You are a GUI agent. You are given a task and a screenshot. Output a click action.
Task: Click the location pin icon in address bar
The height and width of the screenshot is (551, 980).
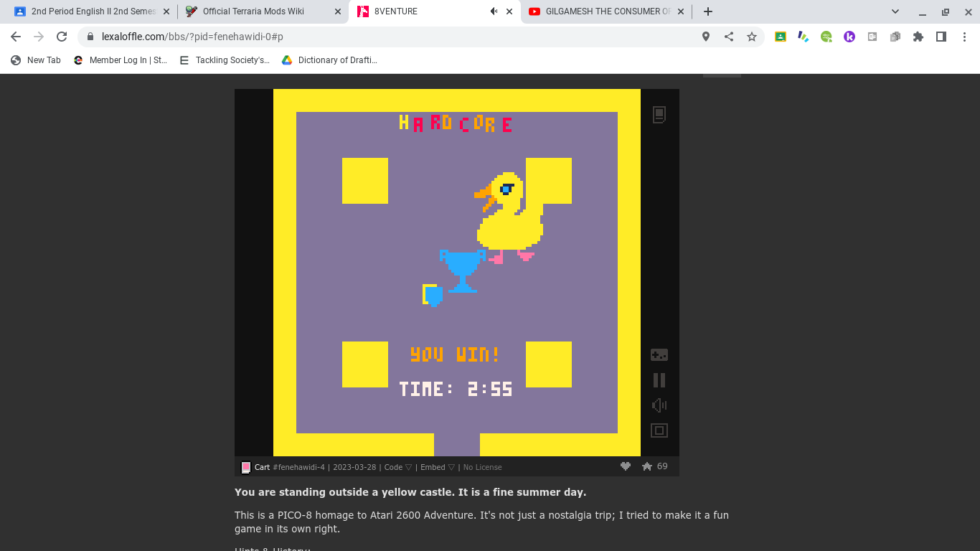[x=706, y=37]
